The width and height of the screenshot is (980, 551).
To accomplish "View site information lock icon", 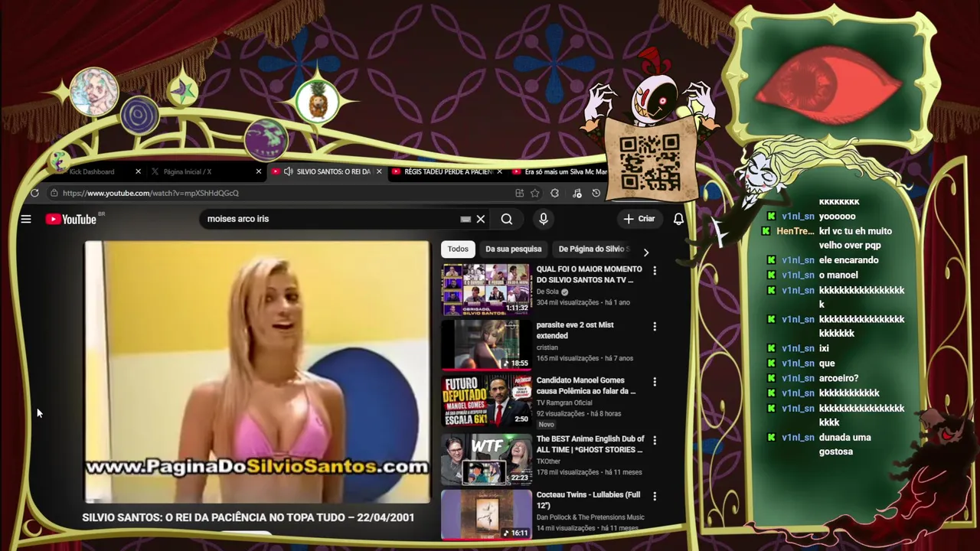I will (x=54, y=193).
